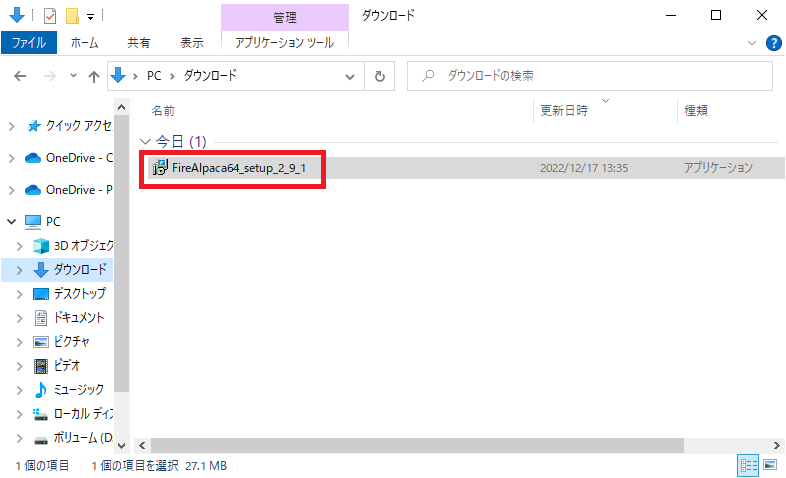The height and width of the screenshot is (478, 786).
Task: Switch to the 共有 tab
Action: 138,43
